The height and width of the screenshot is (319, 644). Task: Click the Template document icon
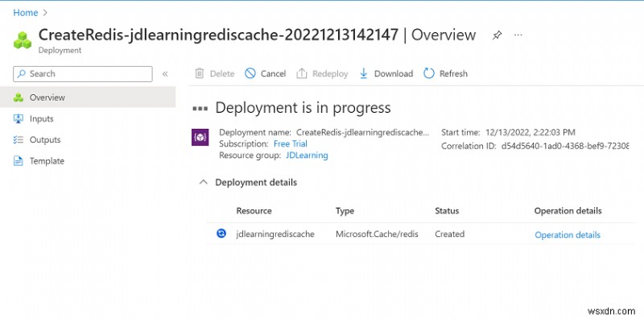pyautogui.click(x=18, y=161)
